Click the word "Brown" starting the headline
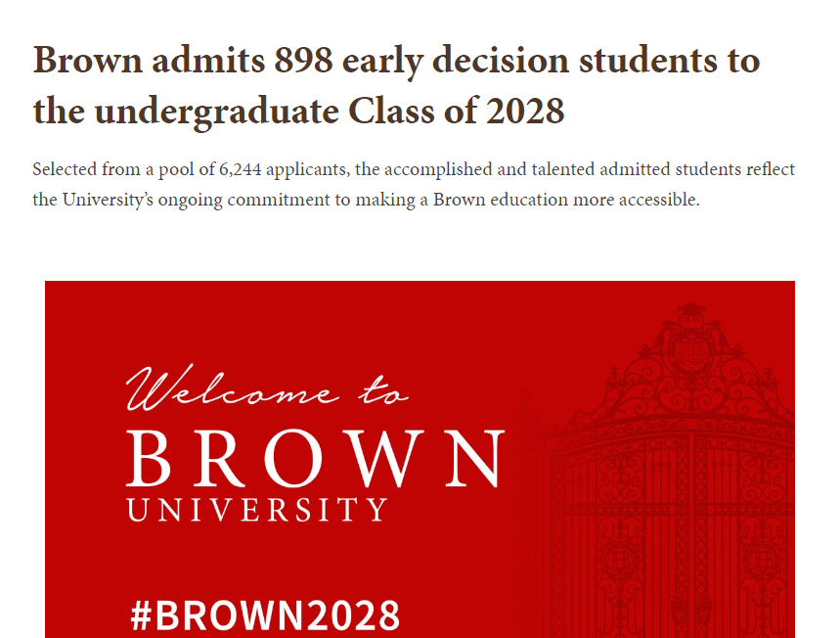The height and width of the screenshot is (638, 840). coord(88,60)
